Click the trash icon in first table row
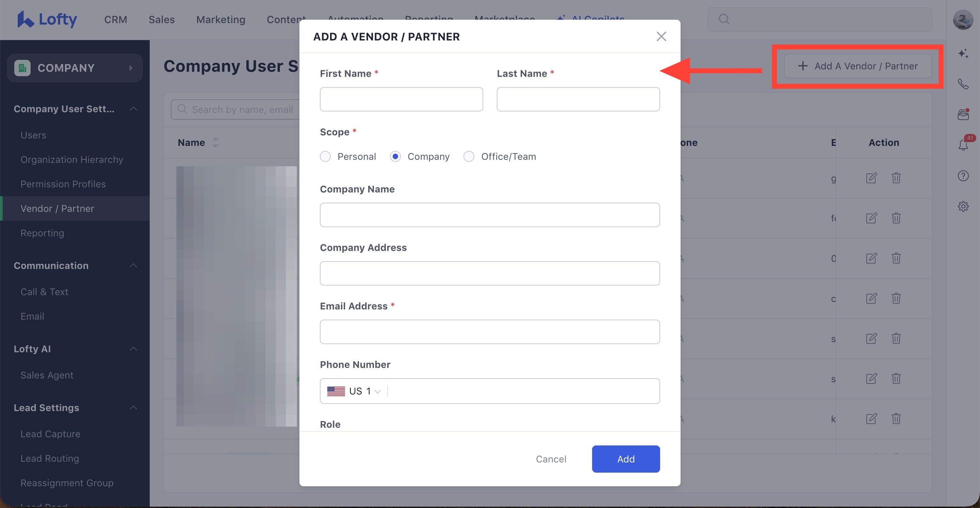 click(896, 178)
